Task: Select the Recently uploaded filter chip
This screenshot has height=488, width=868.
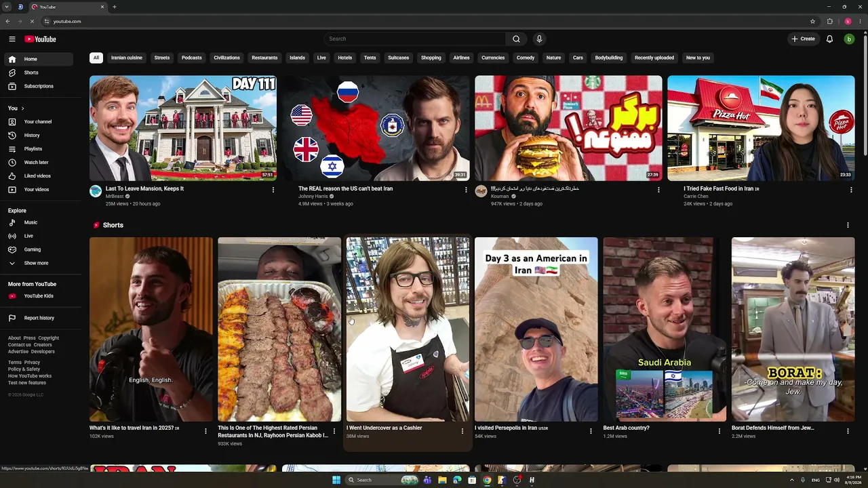Action: 654,58
